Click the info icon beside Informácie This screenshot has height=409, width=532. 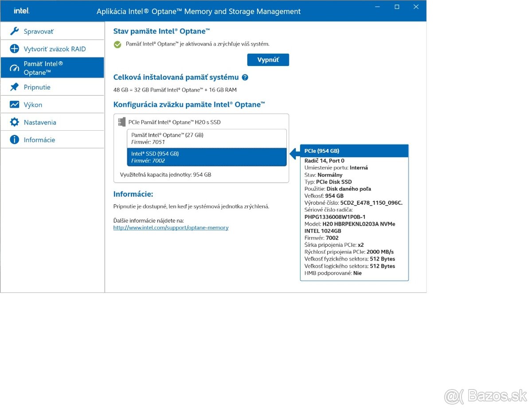[14, 140]
